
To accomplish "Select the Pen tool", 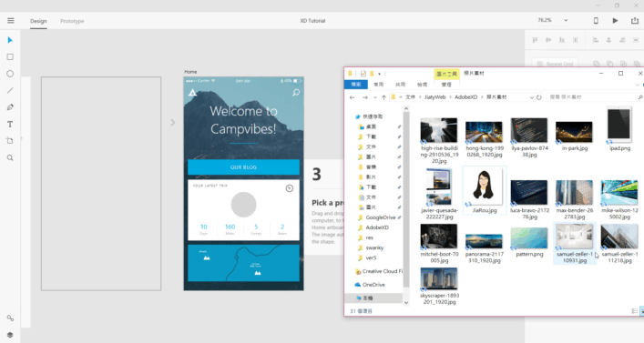I will (10, 107).
